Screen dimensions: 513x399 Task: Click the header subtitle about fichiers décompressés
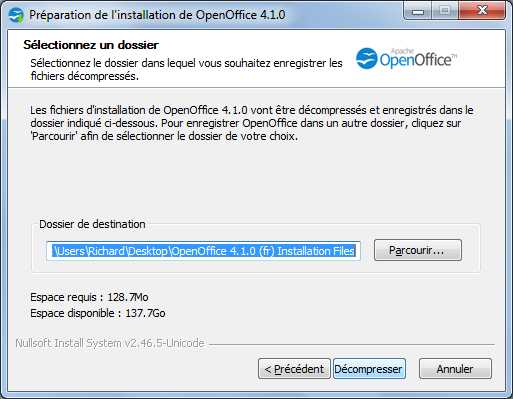[186, 70]
